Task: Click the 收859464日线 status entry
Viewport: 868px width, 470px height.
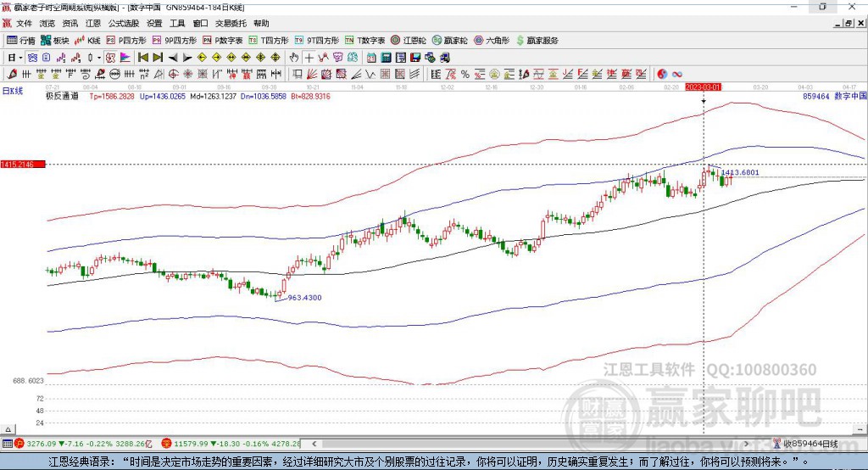Action: pos(805,444)
